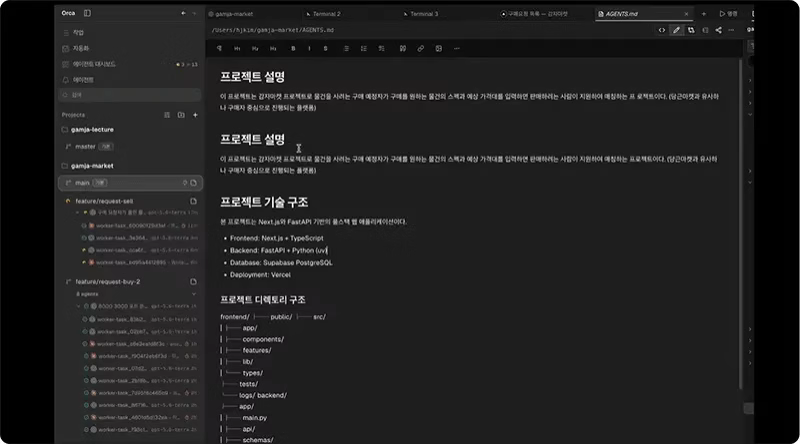Image resolution: width=800 pixels, height=444 pixels.
Task: Click the 프로젝트 기술 구조 heading
Action: pyautogui.click(x=264, y=202)
